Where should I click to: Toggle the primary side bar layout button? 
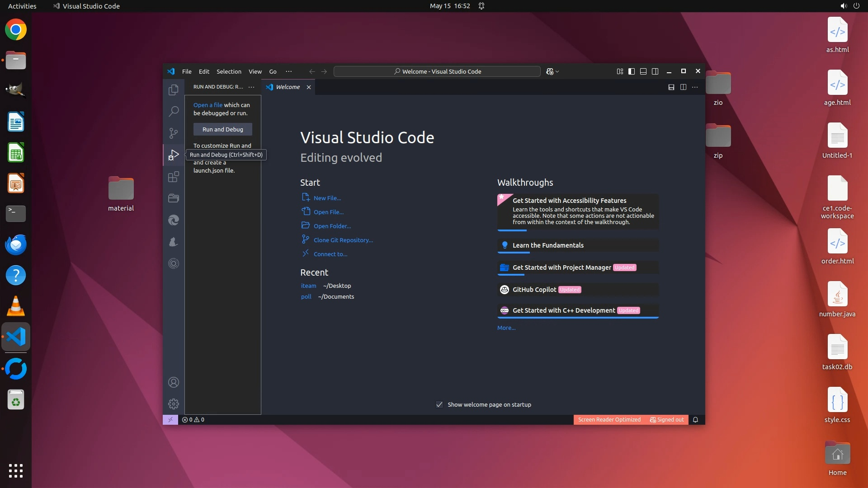tap(632, 71)
